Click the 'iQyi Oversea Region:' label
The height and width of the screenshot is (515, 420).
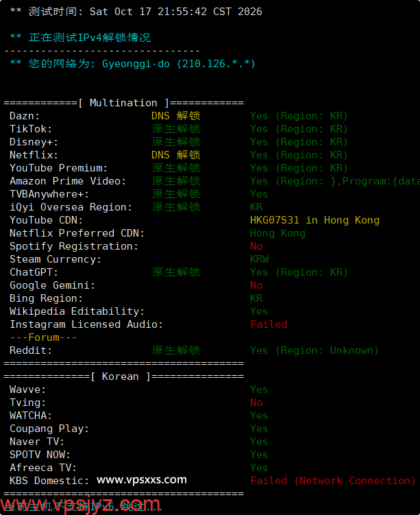71,207
